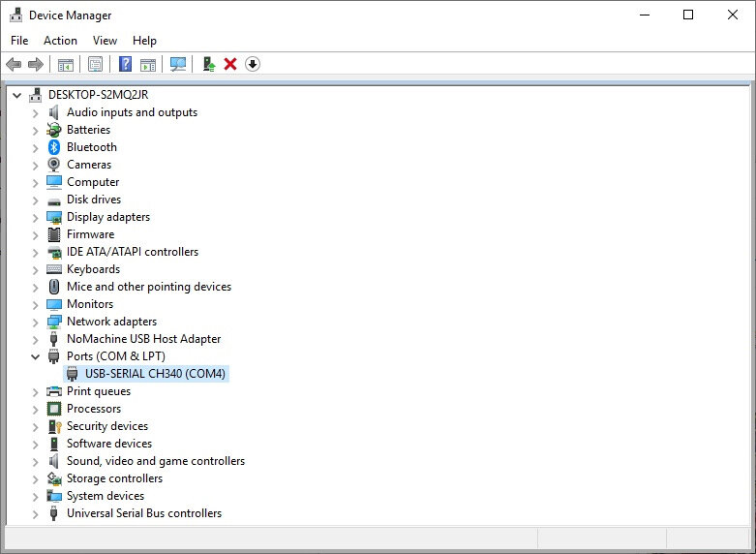This screenshot has height=554, width=756.
Task: Click the red X Uninstall device icon
Action: 230,64
